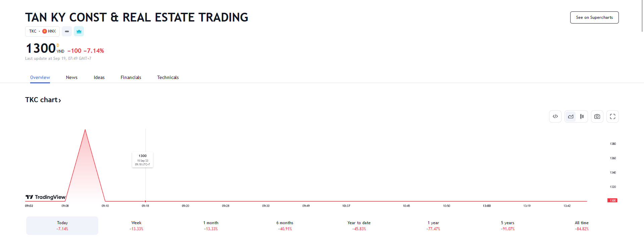Image resolution: width=644 pixels, height=245 pixels.
Task: Select the Week range option
Action: pos(136,226)
